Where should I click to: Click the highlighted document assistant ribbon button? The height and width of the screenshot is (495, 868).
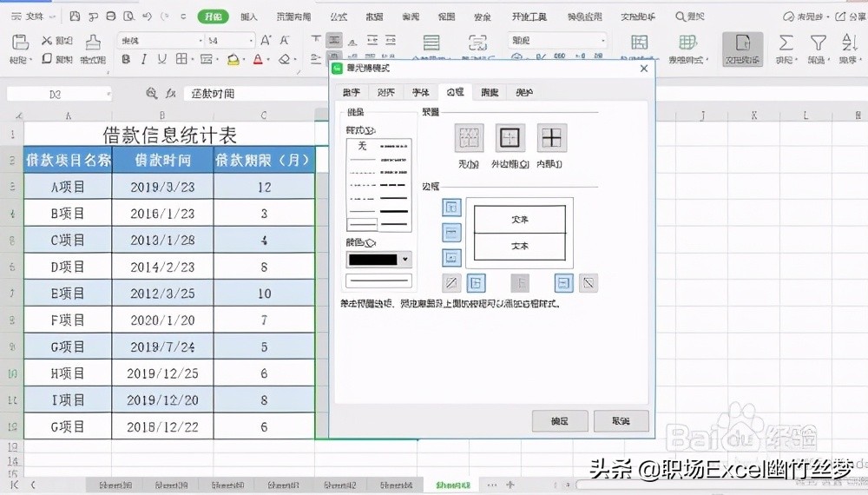[742, 49]
